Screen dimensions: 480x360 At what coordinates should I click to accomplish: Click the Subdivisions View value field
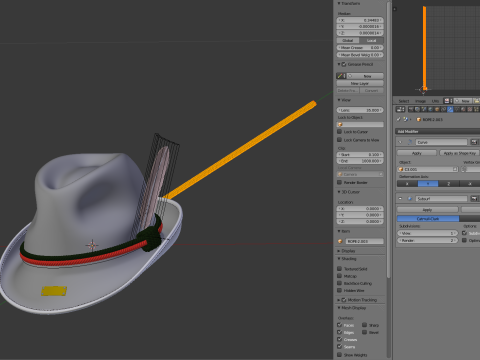(428, 233)
